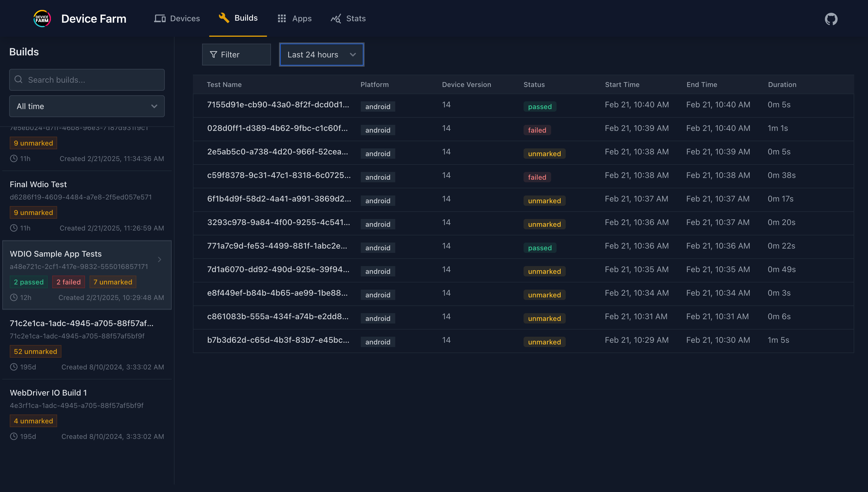Click the Builds wrench icon

click(224, 18)
